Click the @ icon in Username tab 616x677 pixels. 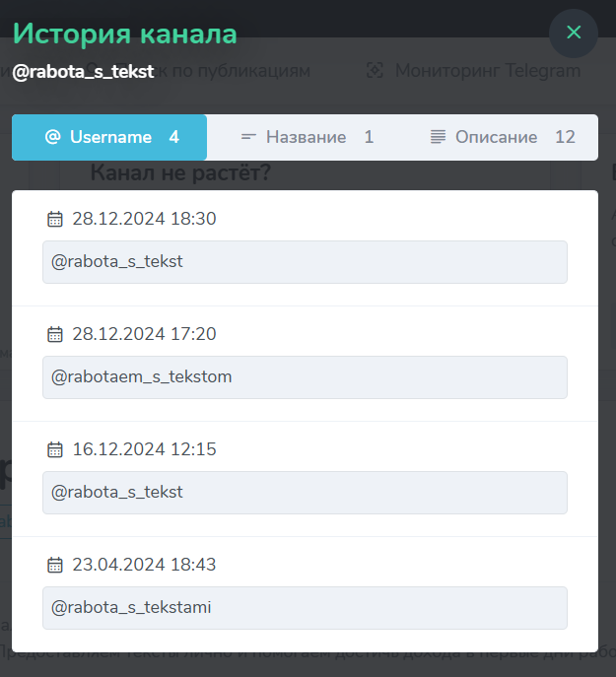click(x=52, y=137)
